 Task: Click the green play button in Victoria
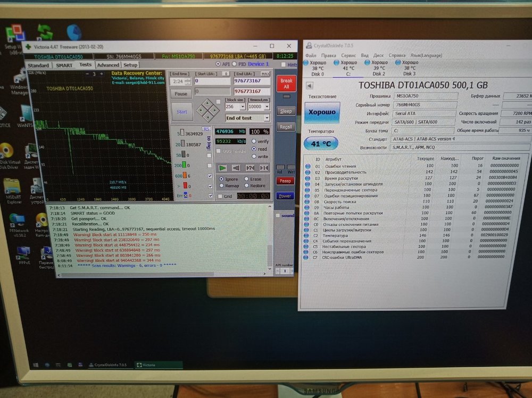(222, 168)
